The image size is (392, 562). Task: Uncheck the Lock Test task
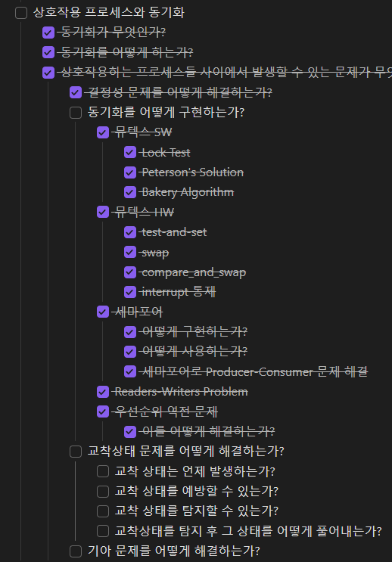tap(130, 152)
